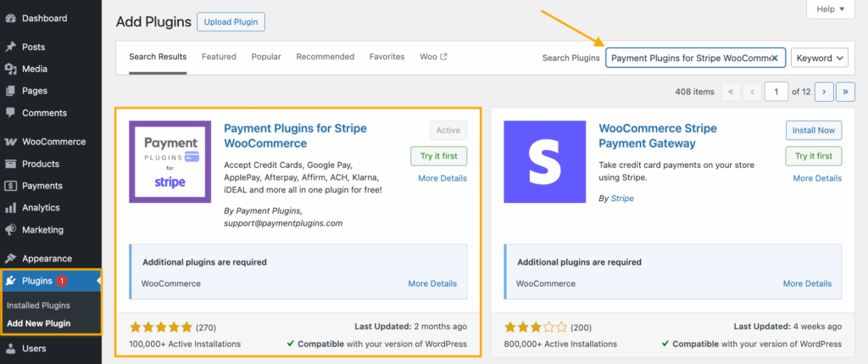Go to next results page arrow
This screenshot has height=364, width=868.
824,92
